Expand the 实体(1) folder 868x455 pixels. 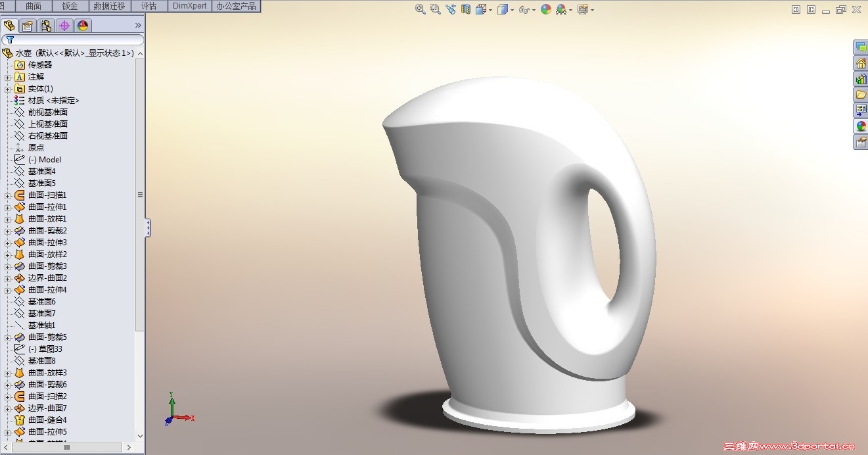(8, 89)
